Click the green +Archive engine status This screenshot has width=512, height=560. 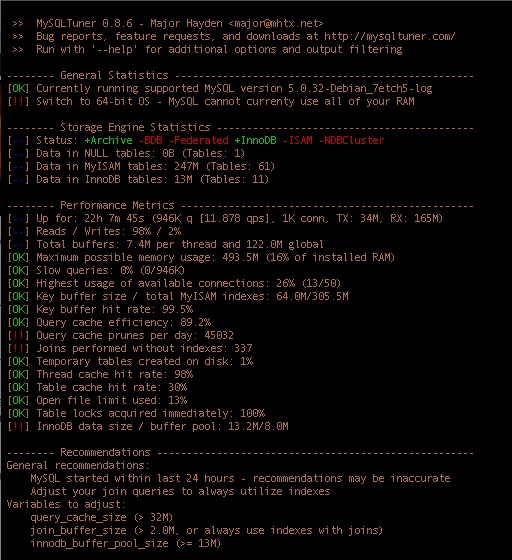[108, 140]
